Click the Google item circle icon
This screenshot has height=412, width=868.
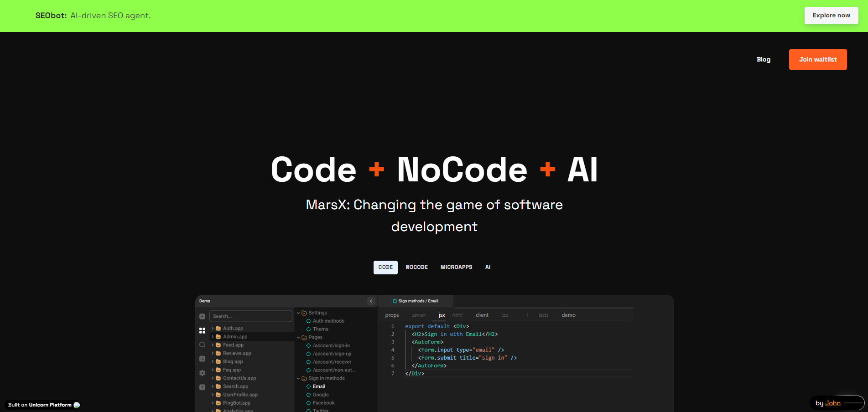click(x=308, y=395)
